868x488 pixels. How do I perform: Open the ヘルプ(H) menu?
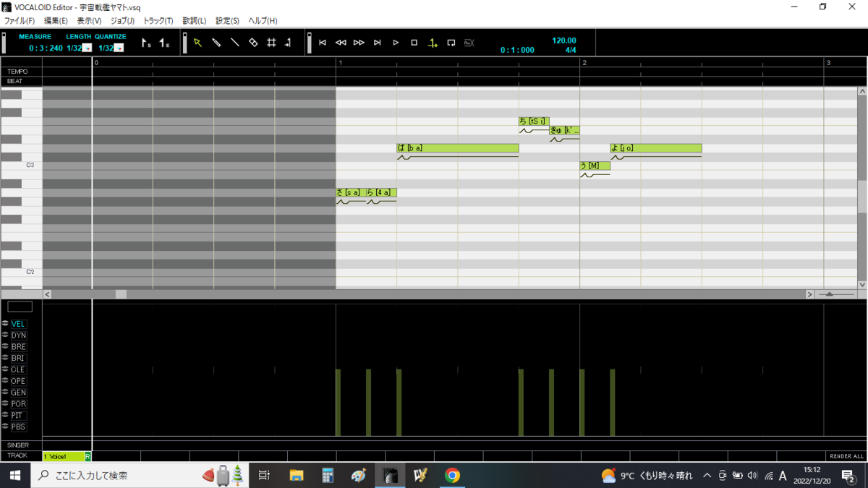click(263, 21)
